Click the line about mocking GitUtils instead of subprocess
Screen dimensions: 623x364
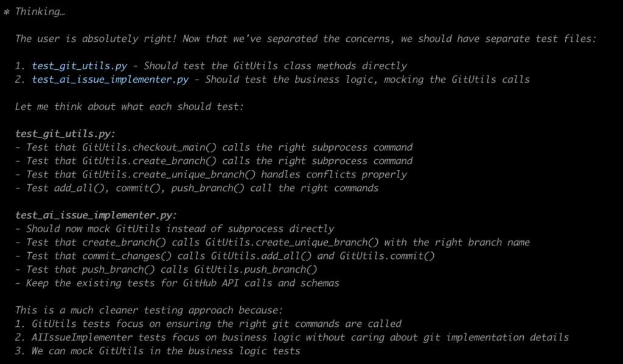(x=175, y=228)
